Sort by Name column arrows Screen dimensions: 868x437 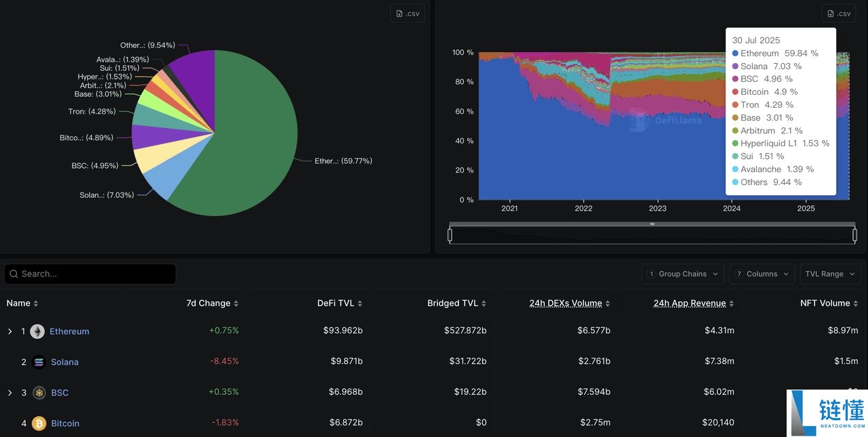(x=36, y=304)
